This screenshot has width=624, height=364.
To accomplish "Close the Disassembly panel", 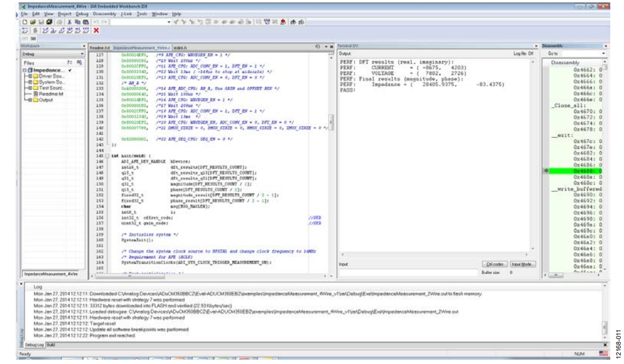I will pyautogui.click(x=606, y=46).
